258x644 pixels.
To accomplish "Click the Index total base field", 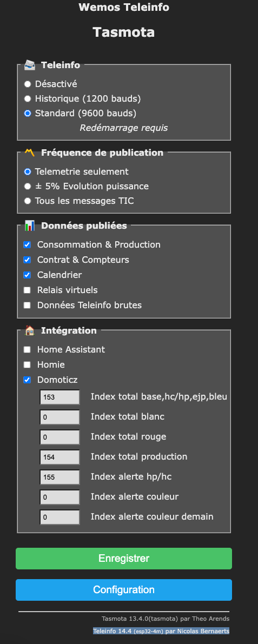I will pos(60,397).
